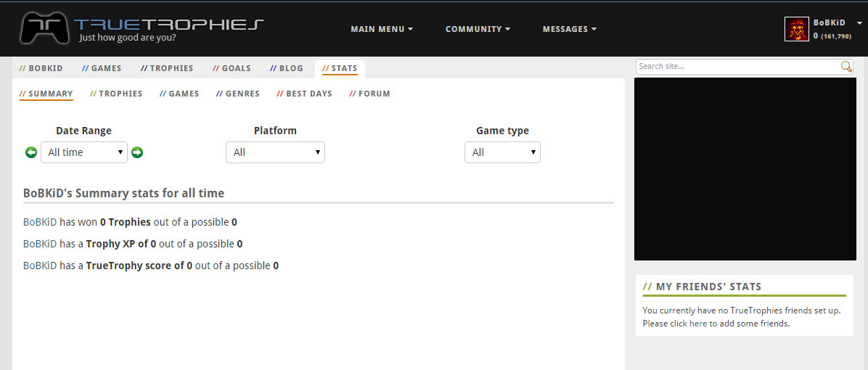Image resolution: width=868 pixels, height=370 pixels.
Task: Open the Platform dropdown
Action: 275,152
